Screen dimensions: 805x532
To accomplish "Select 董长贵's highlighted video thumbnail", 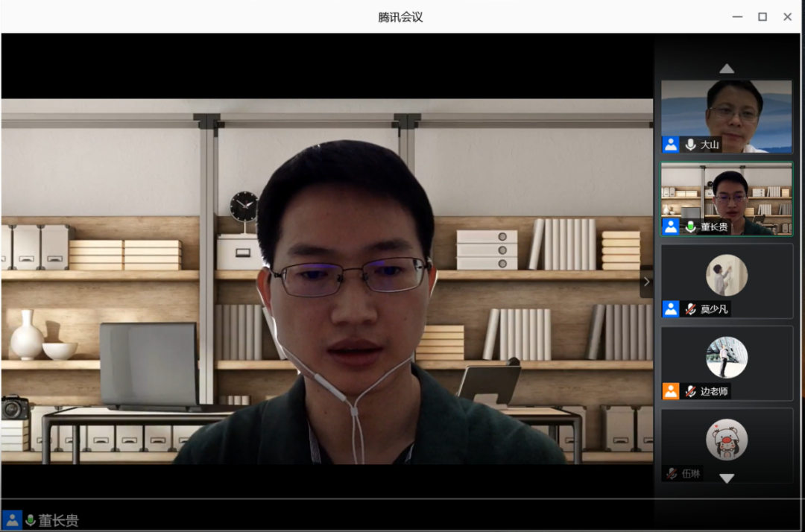I will tap(726, 199).
